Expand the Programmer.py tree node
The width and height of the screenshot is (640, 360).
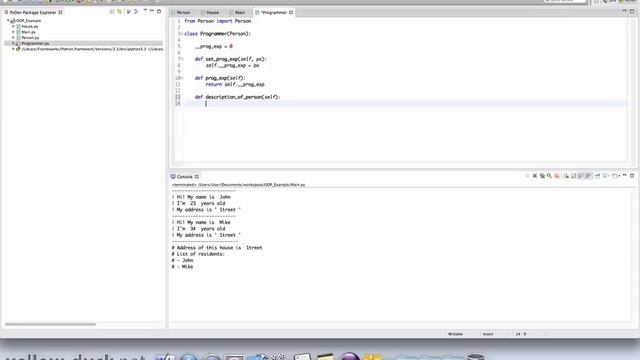[x=13, y=43]
